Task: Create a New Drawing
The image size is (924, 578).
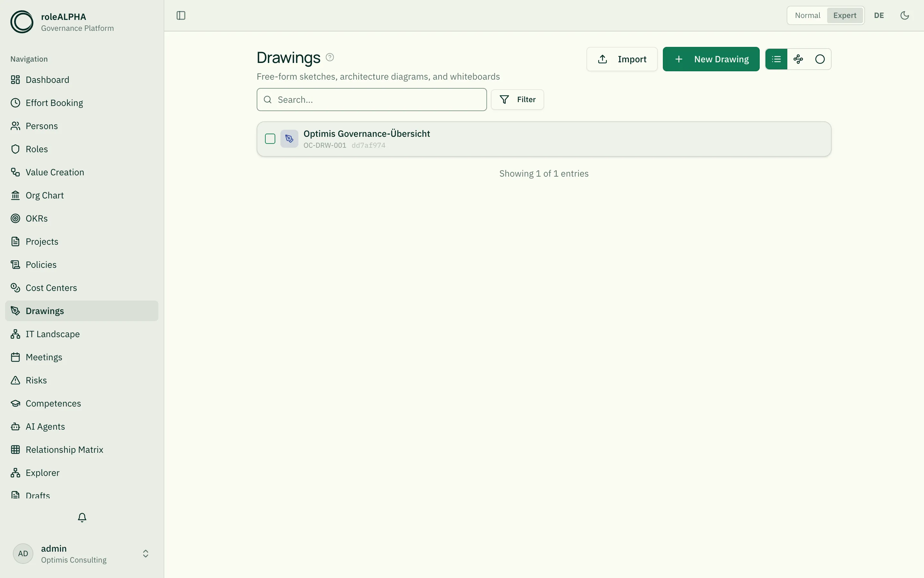Action: point(711,59)
